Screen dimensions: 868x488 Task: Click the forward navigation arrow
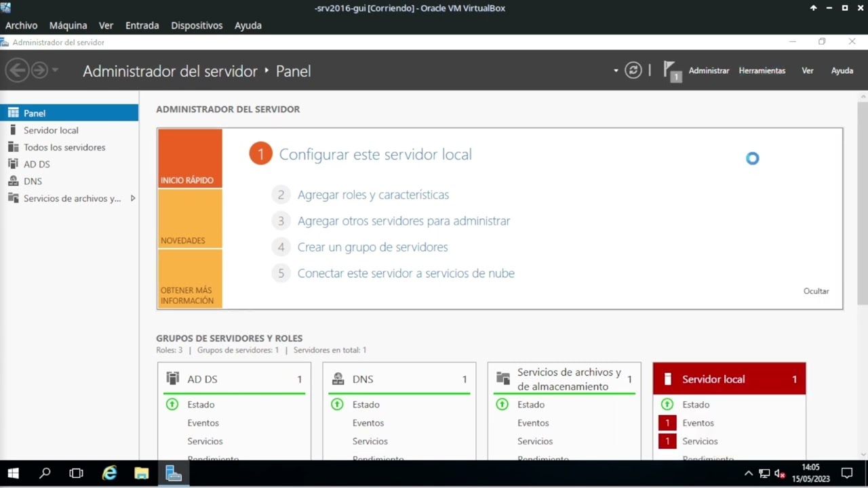click(x=39, y=70)
